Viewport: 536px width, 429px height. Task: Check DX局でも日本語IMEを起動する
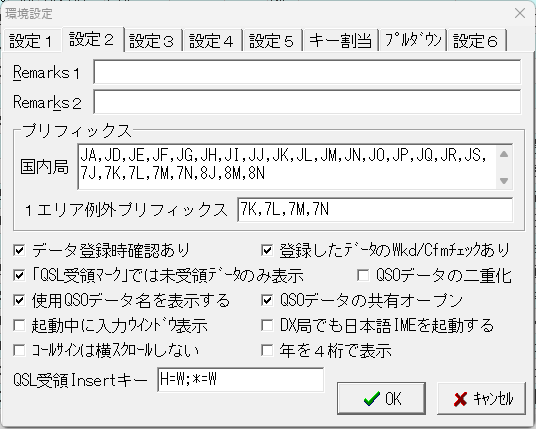point(267,325)
